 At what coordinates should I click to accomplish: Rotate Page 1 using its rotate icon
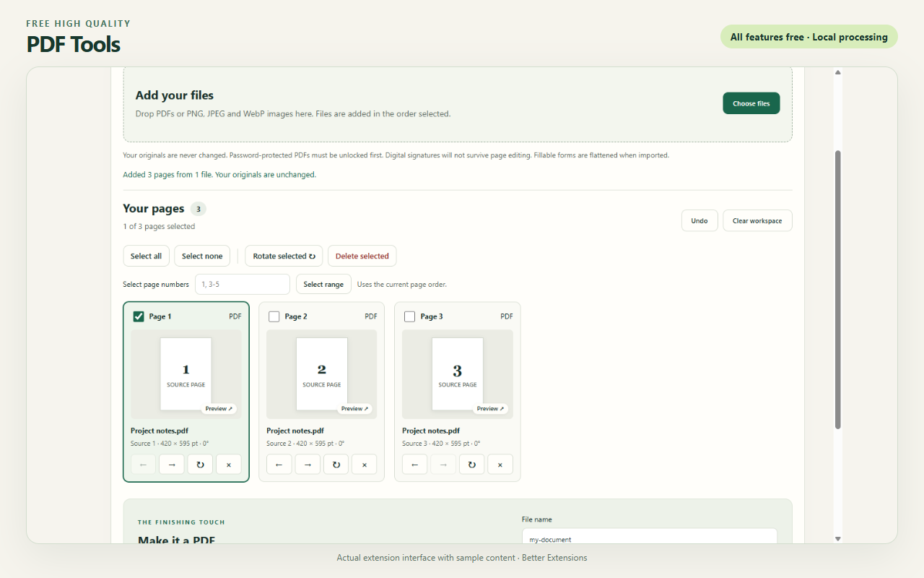click(x=200, y=465)
